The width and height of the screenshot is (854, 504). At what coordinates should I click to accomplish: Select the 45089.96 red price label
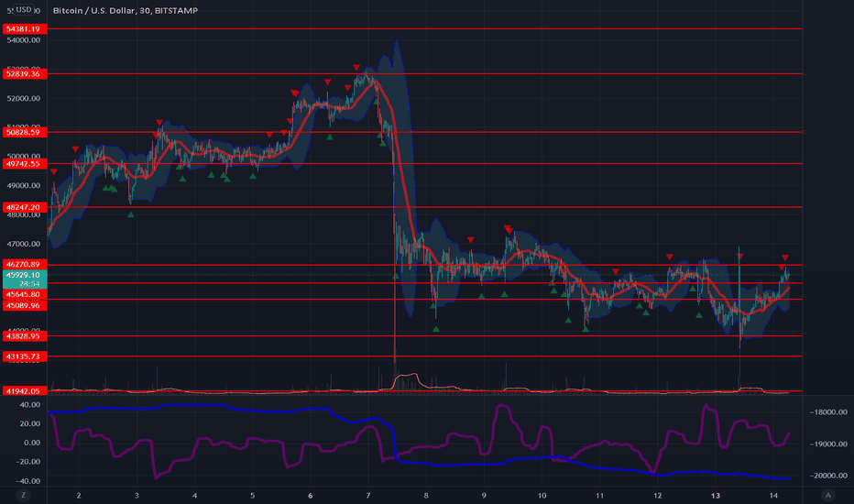25,305
